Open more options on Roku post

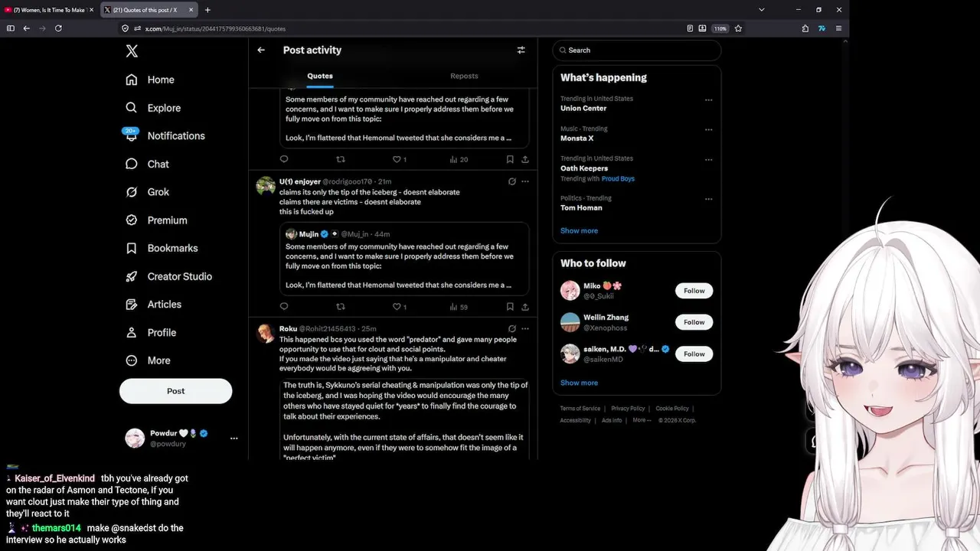click(x=525, y=328)
